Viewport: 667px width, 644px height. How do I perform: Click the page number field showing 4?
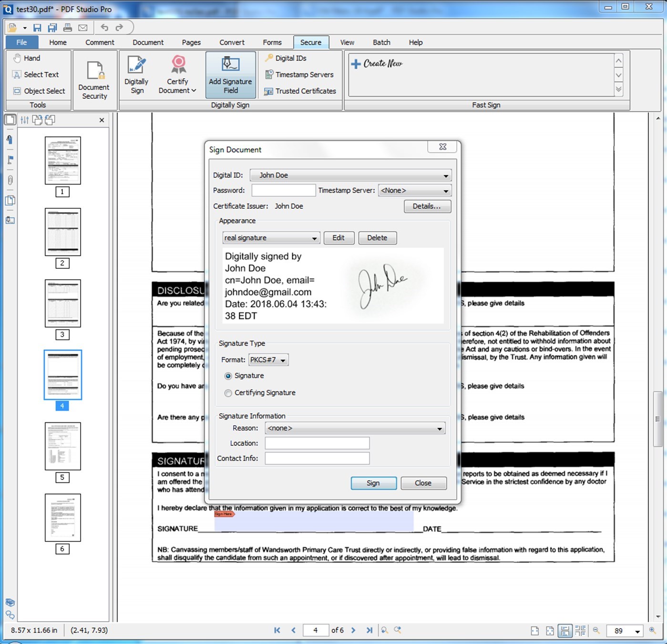click(x=316, y=630)
